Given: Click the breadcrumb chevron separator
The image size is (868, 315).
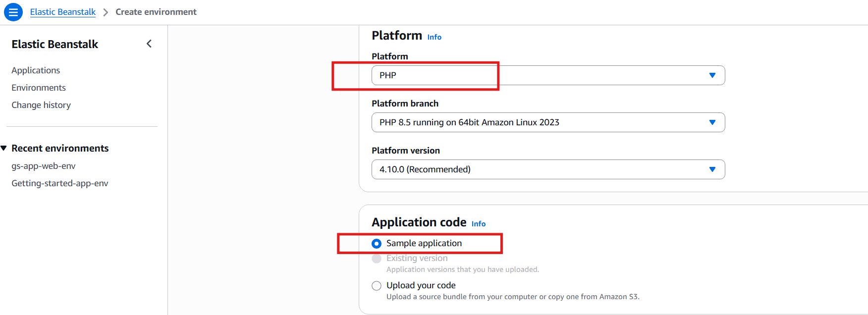Looking at the screenshot, I should [106, 12].
